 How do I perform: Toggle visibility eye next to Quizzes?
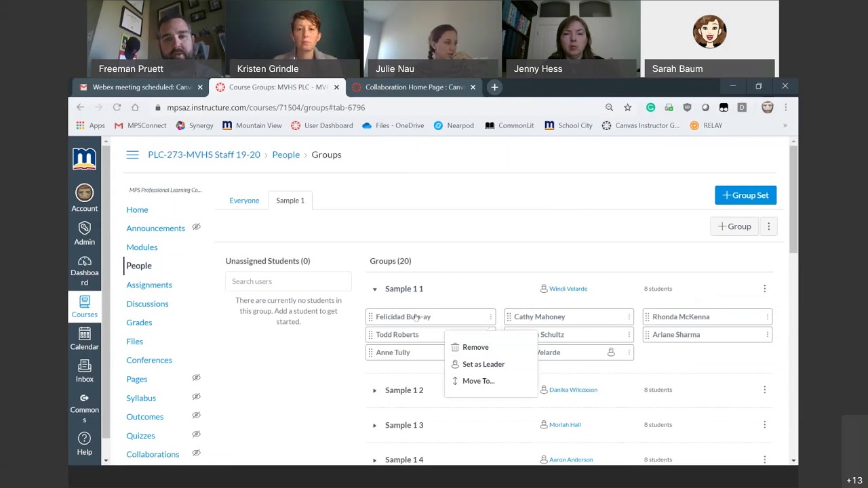pyautogui.click(x=196, y=434)
